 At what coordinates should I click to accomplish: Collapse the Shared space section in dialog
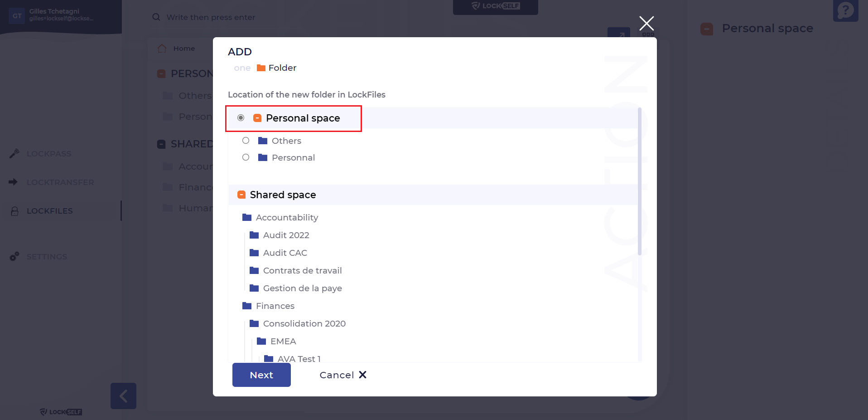point(241,195)
